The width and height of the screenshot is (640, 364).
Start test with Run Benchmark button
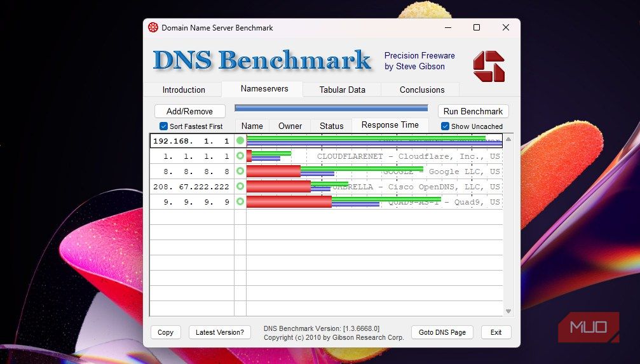[473, 111]
